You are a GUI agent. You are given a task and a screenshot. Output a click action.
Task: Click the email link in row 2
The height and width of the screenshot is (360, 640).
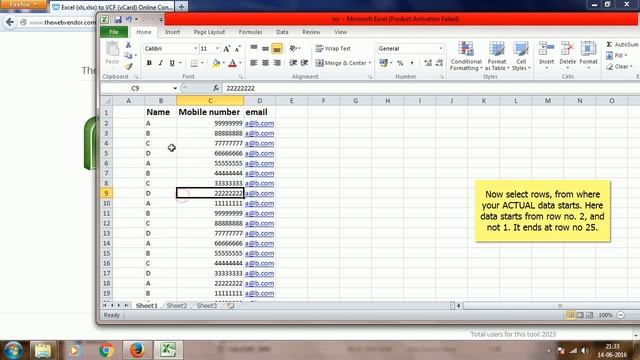point(259,123)
